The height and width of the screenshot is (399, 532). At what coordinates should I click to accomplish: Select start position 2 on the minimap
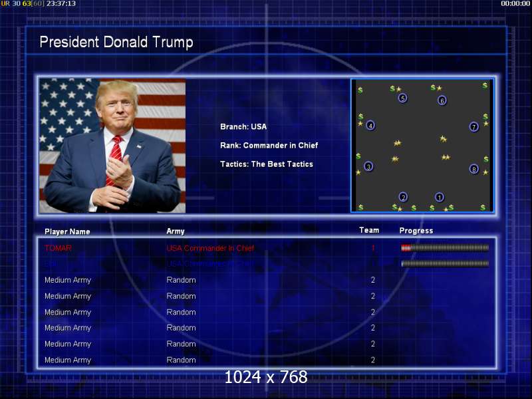click(403, 197)
